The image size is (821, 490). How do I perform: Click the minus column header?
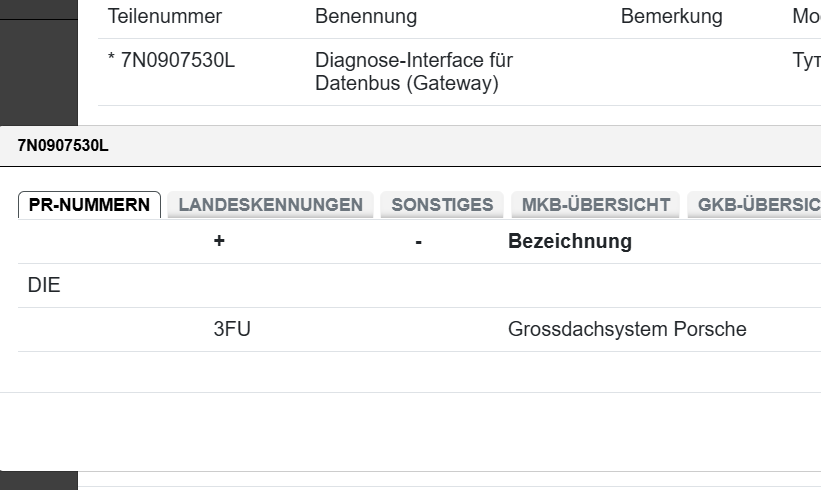[x=418, y=241]
